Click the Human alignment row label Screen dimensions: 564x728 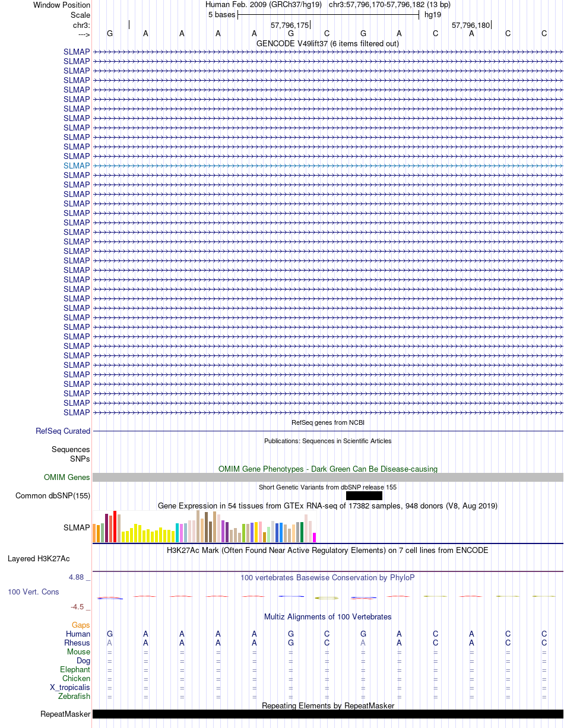click(x=78, y=634)
